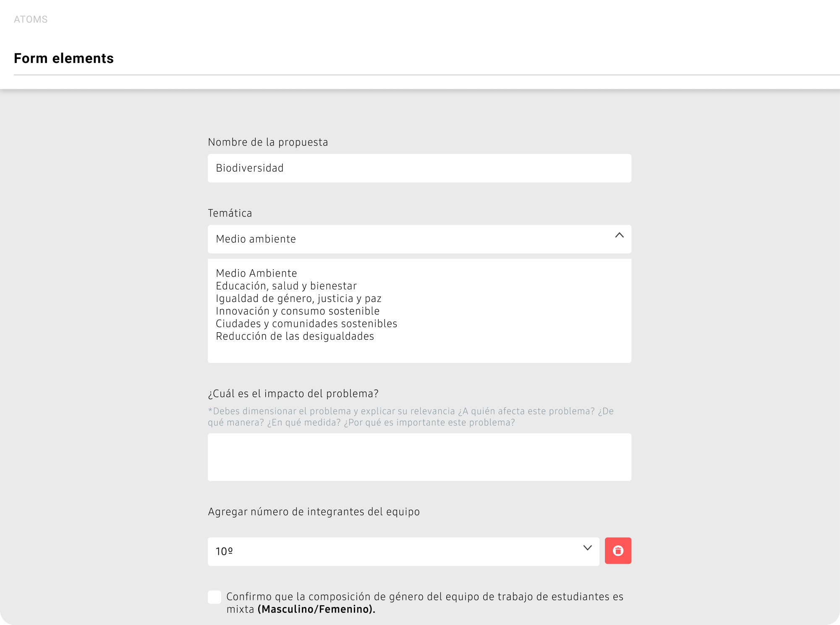Viewport: 840px width, 625px height.
Task: Pick 'Igualdad de género, justicia y paz'
Action: click(298, 299)
